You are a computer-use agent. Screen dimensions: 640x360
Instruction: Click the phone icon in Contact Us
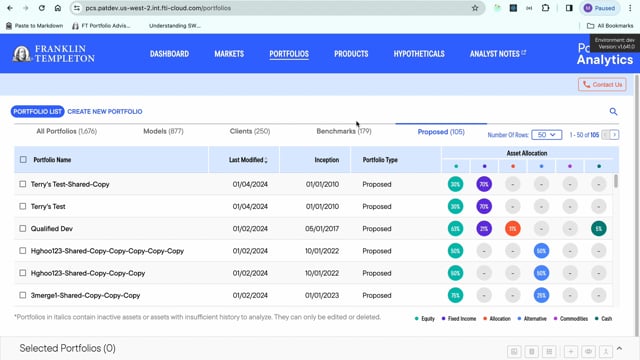tap(587, 84)
